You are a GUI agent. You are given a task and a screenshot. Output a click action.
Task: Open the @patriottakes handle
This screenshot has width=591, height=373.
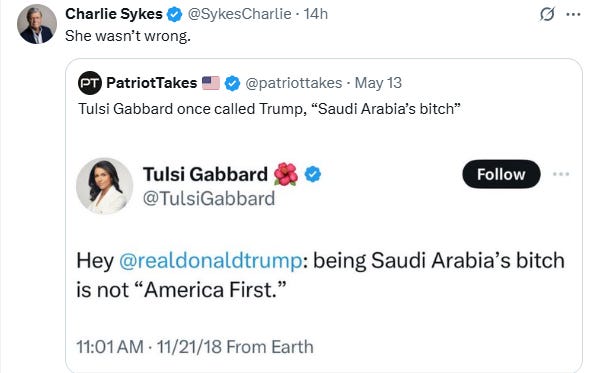click(x=294, y=83)
